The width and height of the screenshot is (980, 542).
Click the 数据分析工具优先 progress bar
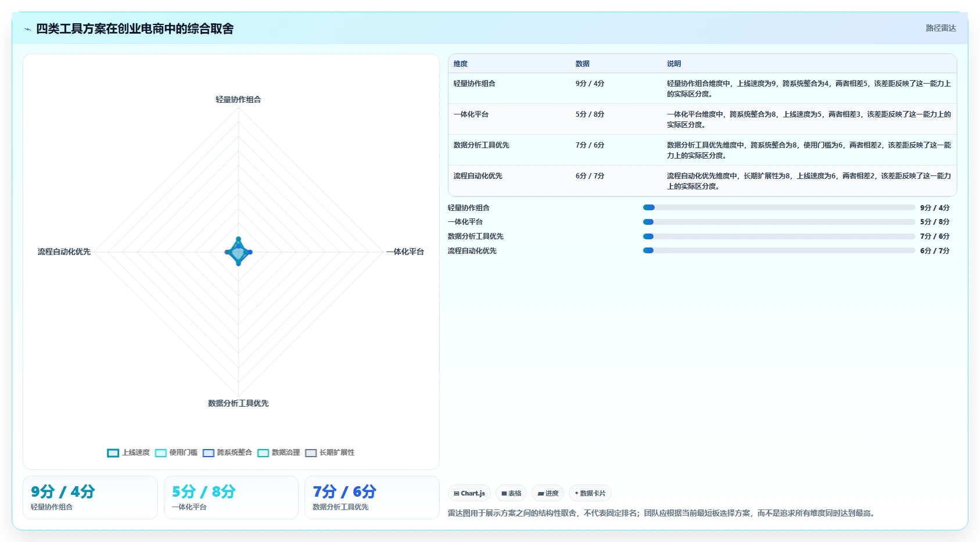point(779,236)
